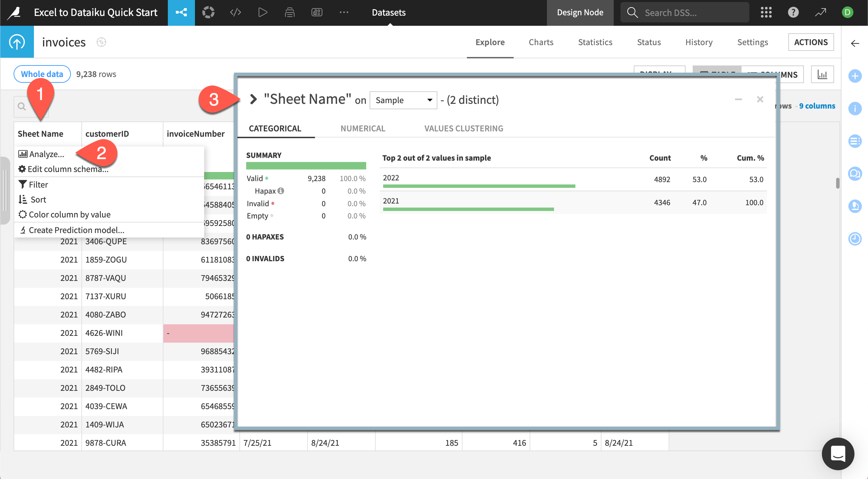Click the ellipsis icon for more project menus
Viewport: 868px width, 479px height.
point(344,12)
